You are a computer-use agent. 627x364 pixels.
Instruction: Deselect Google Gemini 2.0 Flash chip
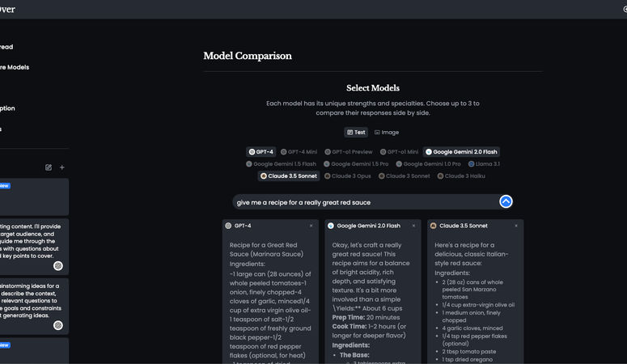pos(461,152)
